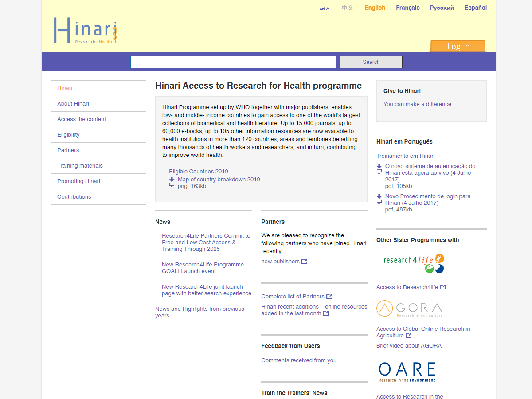Click the OARE logo image
This screenshot has width=532, height=399.
point(407,372)
